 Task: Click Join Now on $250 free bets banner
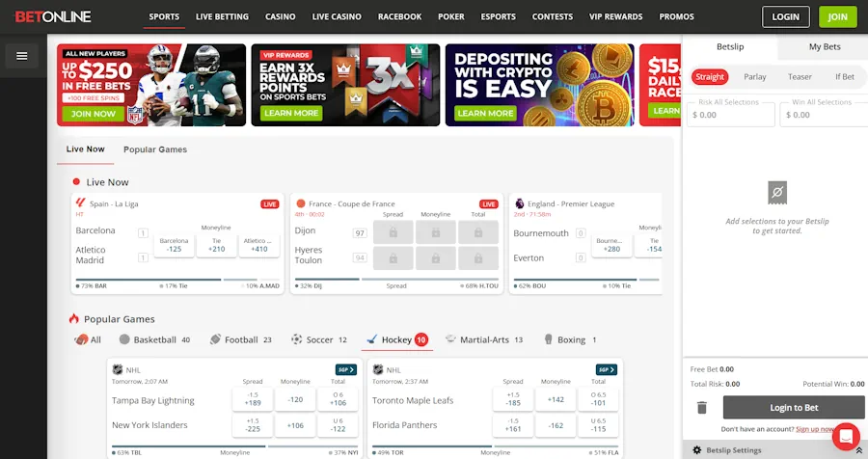(94, 114)
